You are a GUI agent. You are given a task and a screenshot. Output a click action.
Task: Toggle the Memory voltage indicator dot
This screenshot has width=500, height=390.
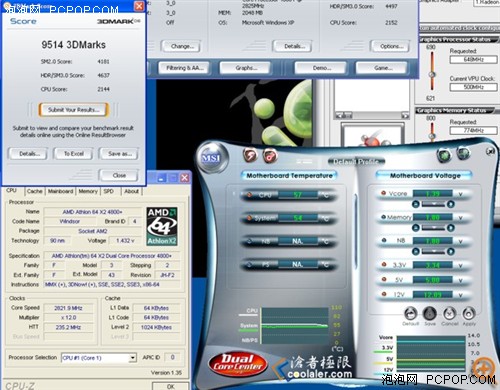coord(383,217)
